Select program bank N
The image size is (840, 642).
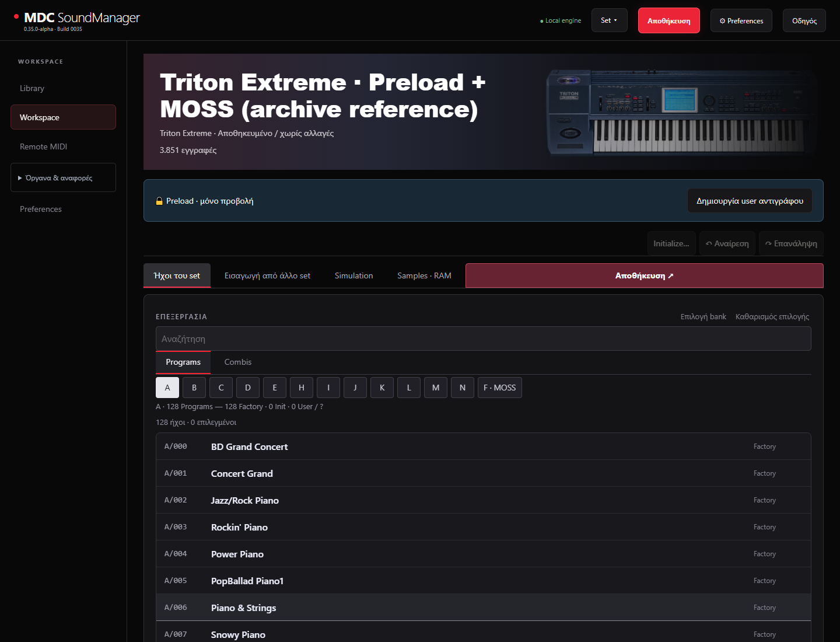[463, 388]
